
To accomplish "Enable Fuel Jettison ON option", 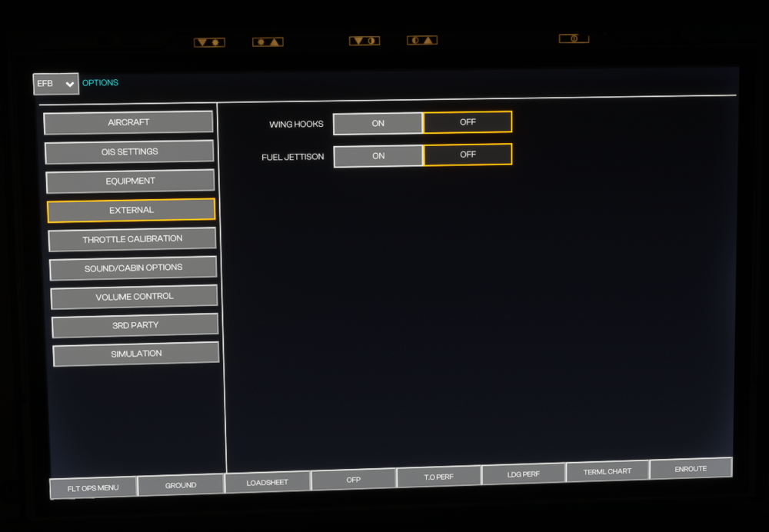I will 378,156.
